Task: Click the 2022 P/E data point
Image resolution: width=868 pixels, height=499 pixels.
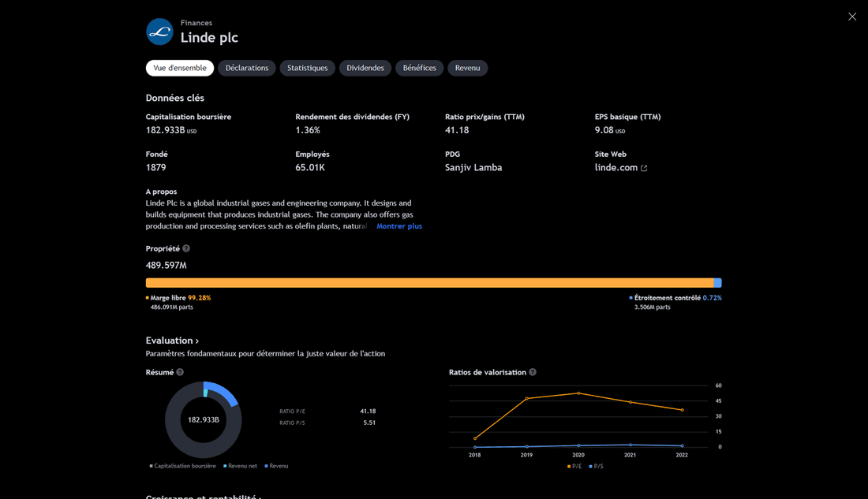Action: tap(682, 410)
